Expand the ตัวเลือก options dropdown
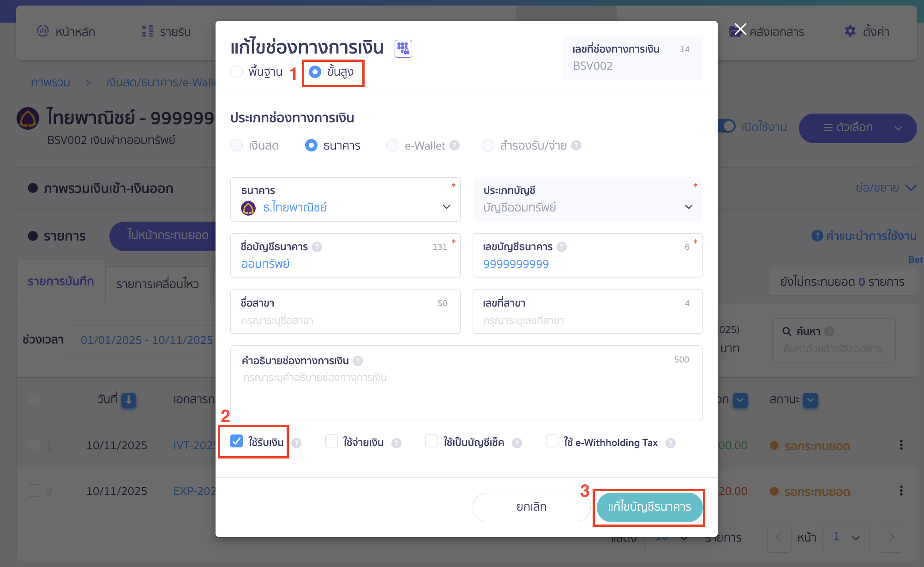924x567 pixels. [x=857, y=128]
